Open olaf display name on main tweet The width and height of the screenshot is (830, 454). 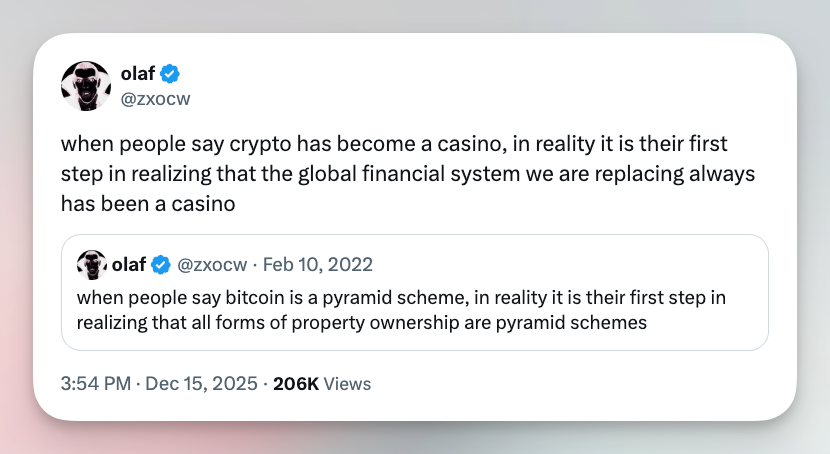140,73
